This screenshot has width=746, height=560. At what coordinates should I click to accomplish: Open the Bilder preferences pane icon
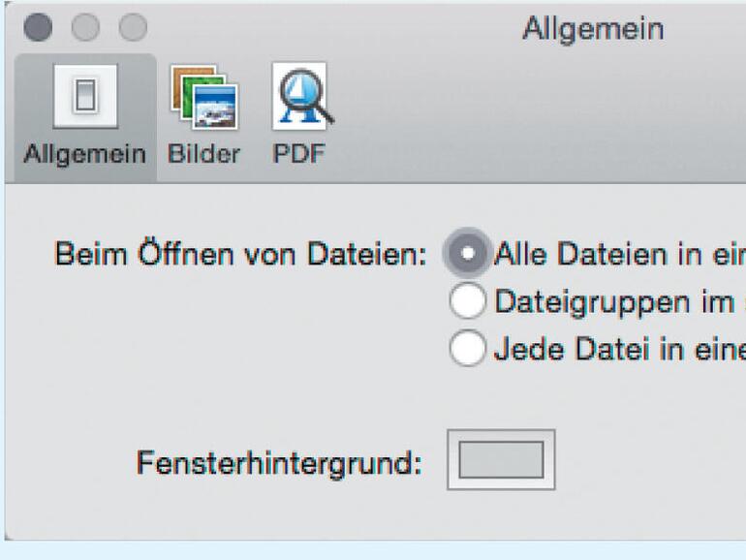pos(203,97)
